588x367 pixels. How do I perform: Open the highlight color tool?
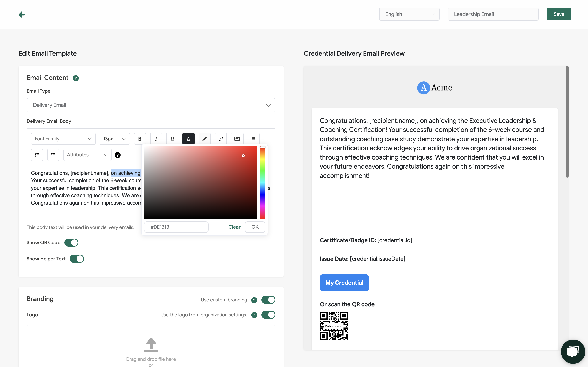(204, 139)
